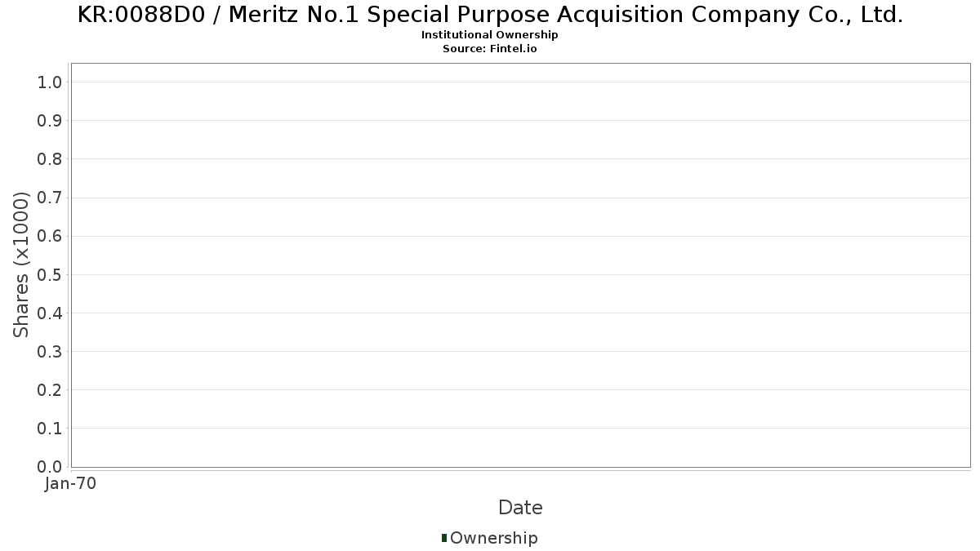This screenshot has width=980, height=551.
Task: Toggle the Ownership series legend label
Action: (x=493, y=538)
